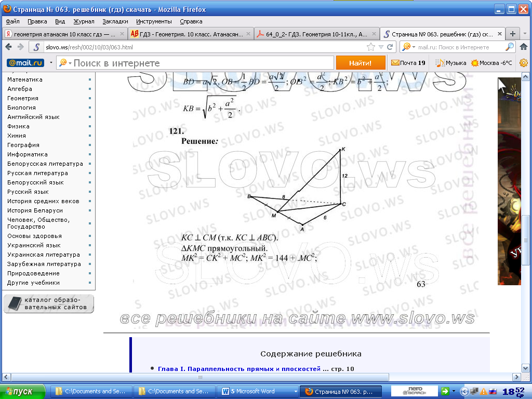This screenshot has height=399, width=532.
Task: Open the Вид menu
Action: click(60, 21)
